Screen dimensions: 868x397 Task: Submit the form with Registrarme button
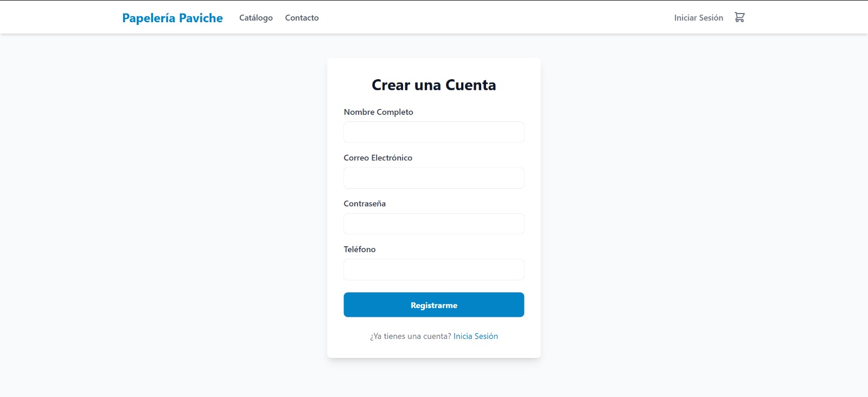pyautogui.click(x=434, y=305)
